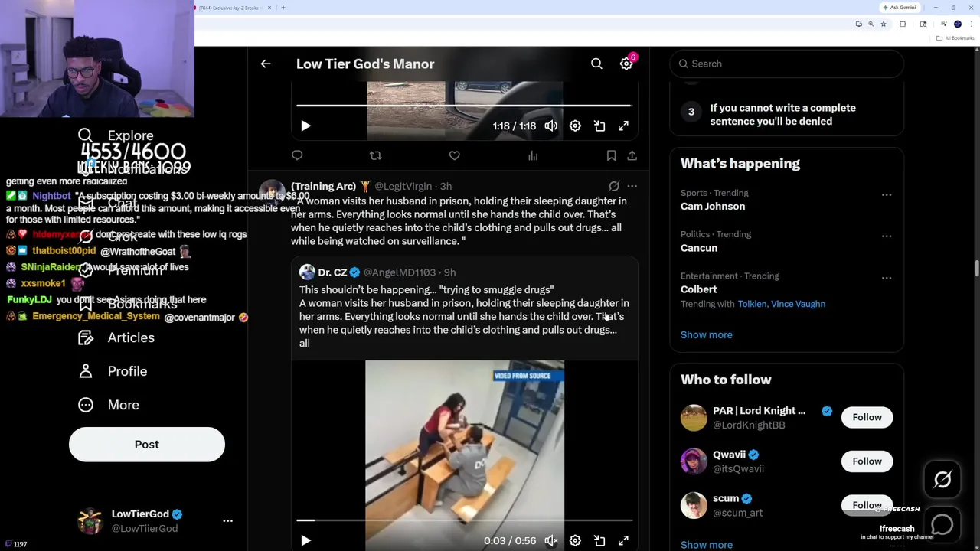The width and height of the screenshot is (980, 551).
Task: Open a new browser tab
Action: coord(283,8)
